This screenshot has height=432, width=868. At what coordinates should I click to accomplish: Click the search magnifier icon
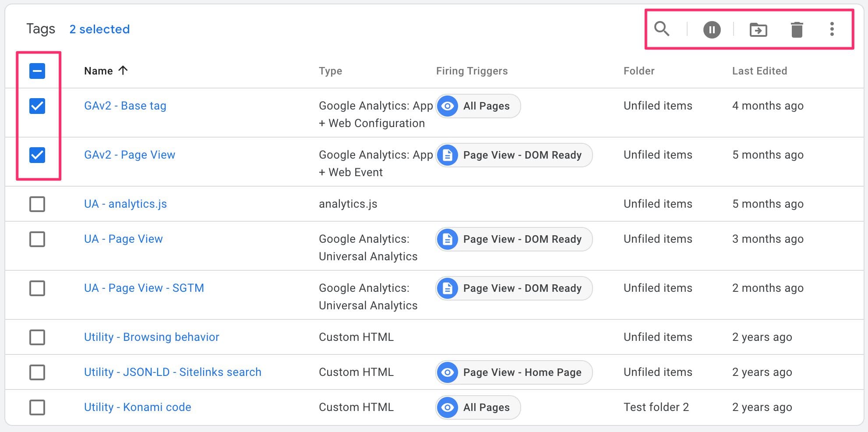tap(662, 29)
